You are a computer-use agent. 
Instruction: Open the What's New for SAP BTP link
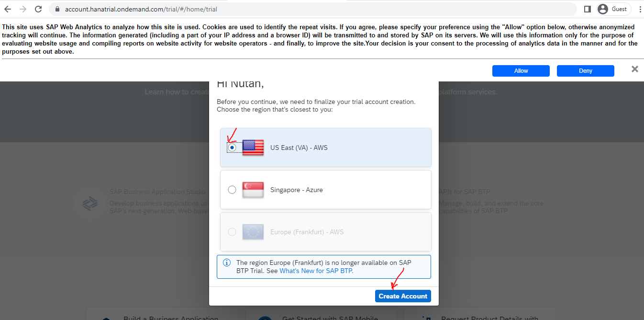click(x=316, y=271)
